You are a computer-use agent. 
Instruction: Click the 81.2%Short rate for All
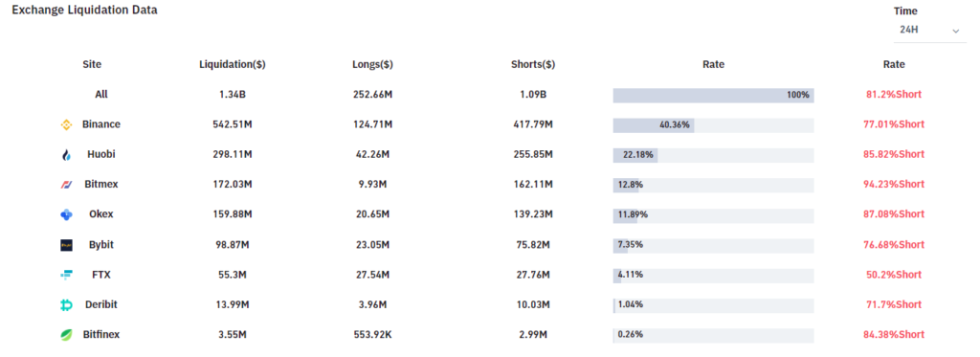pyautogui.click(x=894, y=95)
